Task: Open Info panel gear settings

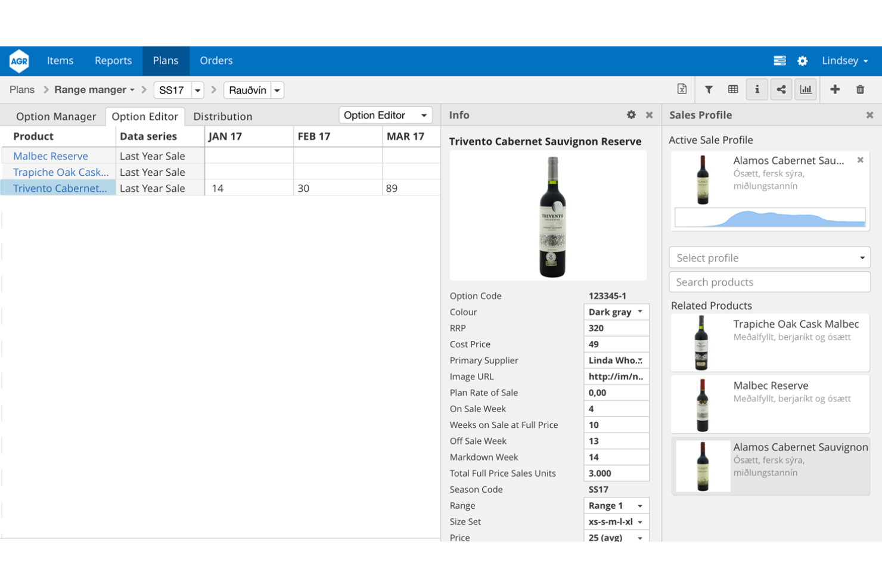Action: [631, 115]
